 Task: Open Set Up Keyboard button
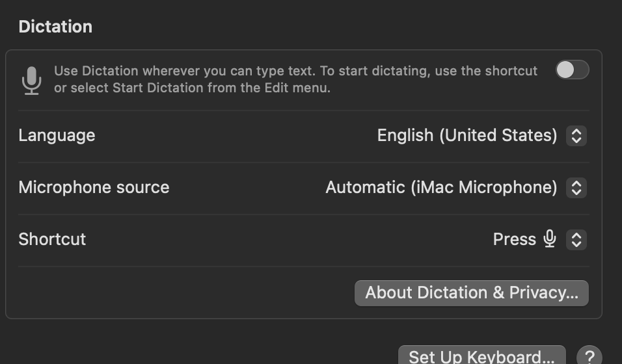[481, 356]
